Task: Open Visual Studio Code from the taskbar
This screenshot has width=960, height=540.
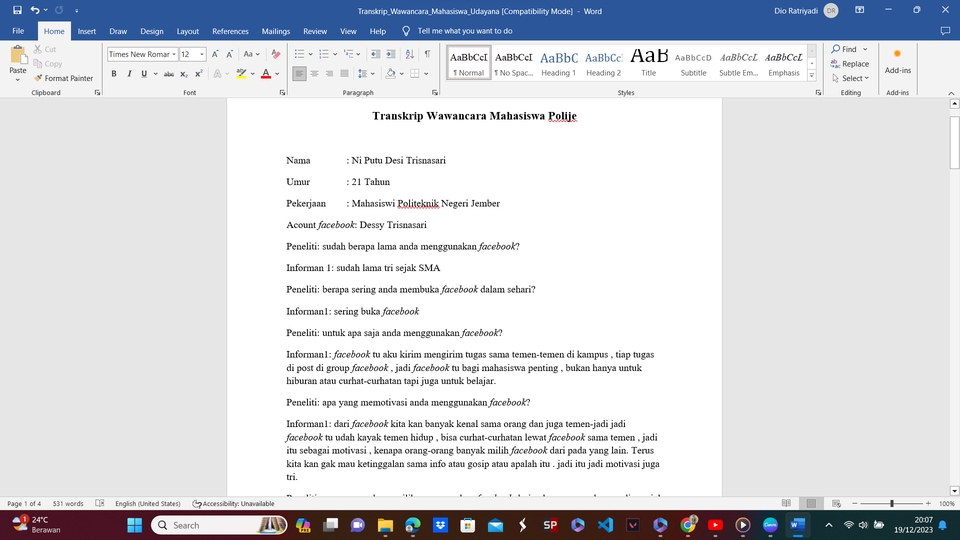Action: coord(605,525)
